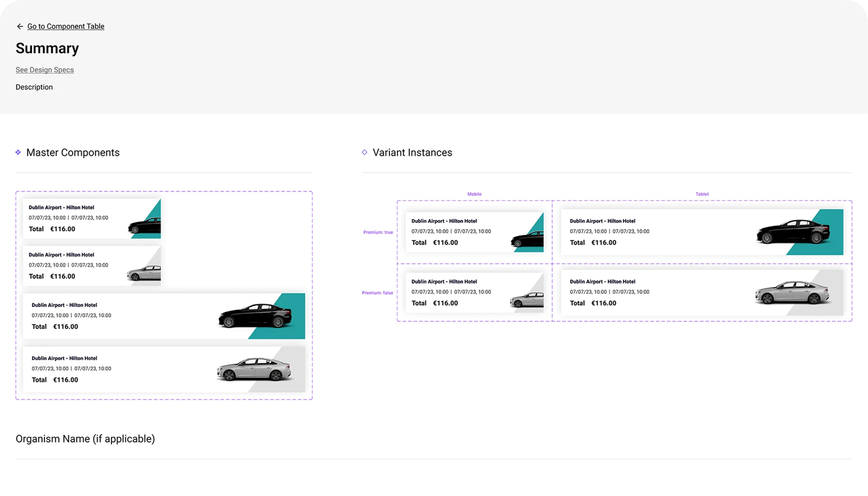Click Dublin Airport title in Mobile Premium false card
The image size is (868, 496).
click(444, 282)
